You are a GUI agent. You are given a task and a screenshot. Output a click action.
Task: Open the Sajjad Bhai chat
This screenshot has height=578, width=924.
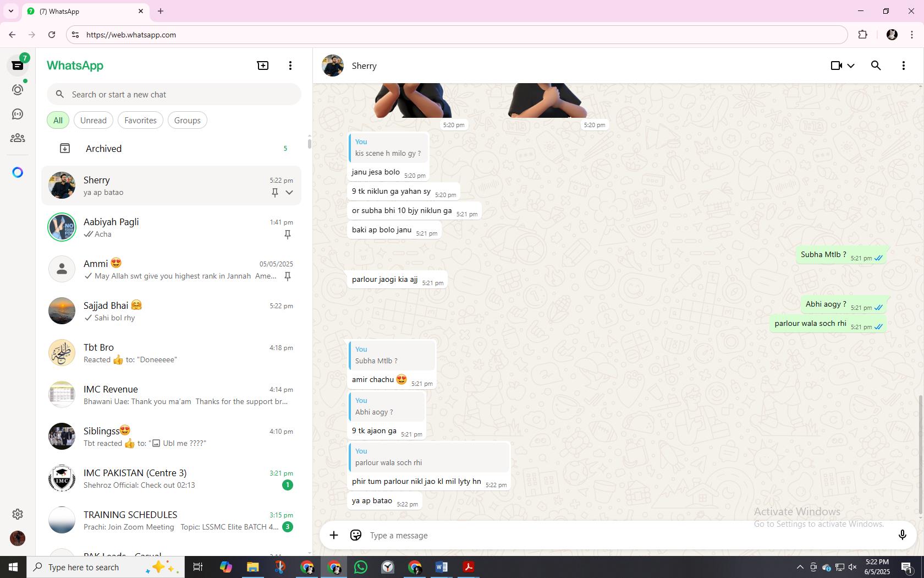[171, 311]
